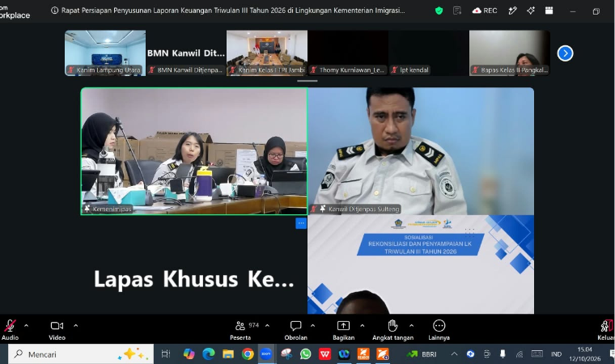Open Copilot from the taskbar

(189, 354)
